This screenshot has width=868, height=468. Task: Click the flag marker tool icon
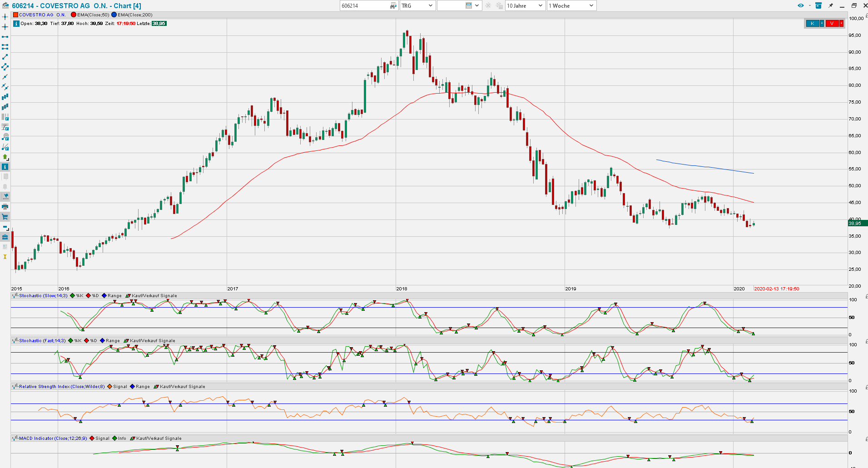5,196
